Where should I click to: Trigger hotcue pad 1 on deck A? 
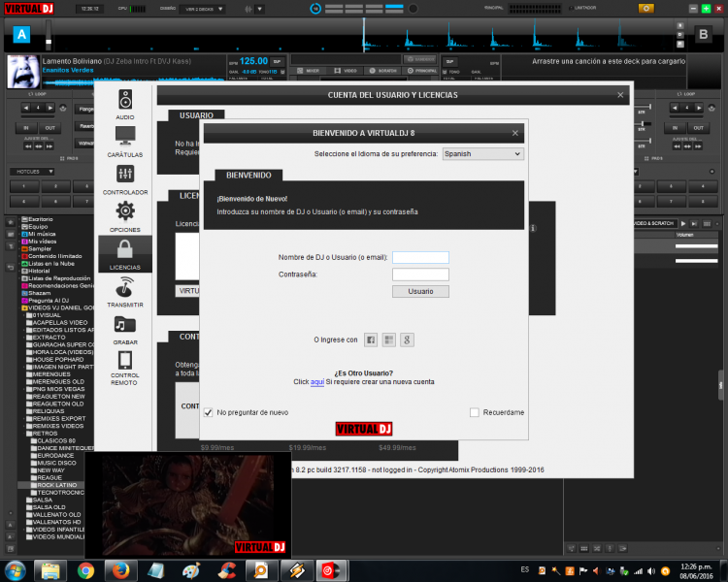[x=24, y=186]
